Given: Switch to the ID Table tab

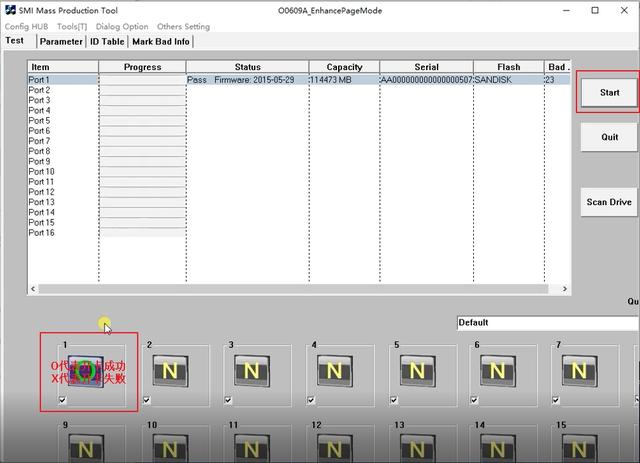Looking at the screenshot, I should (107, 42).
